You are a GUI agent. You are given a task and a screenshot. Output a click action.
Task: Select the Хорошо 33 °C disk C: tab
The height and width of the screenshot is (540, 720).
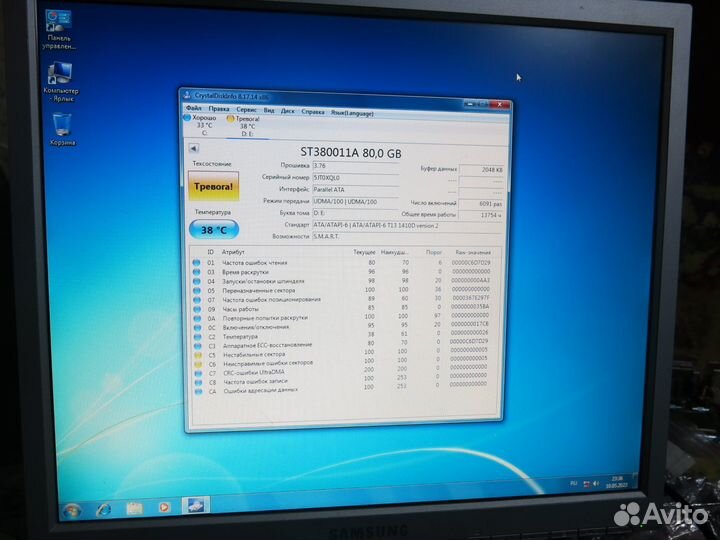coord(201,125)
